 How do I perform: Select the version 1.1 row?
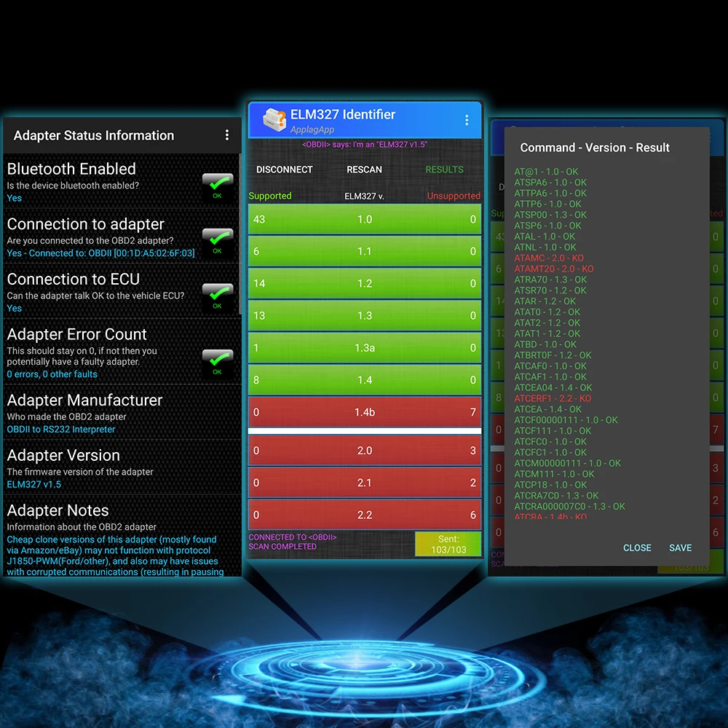[x=365, y=251]
